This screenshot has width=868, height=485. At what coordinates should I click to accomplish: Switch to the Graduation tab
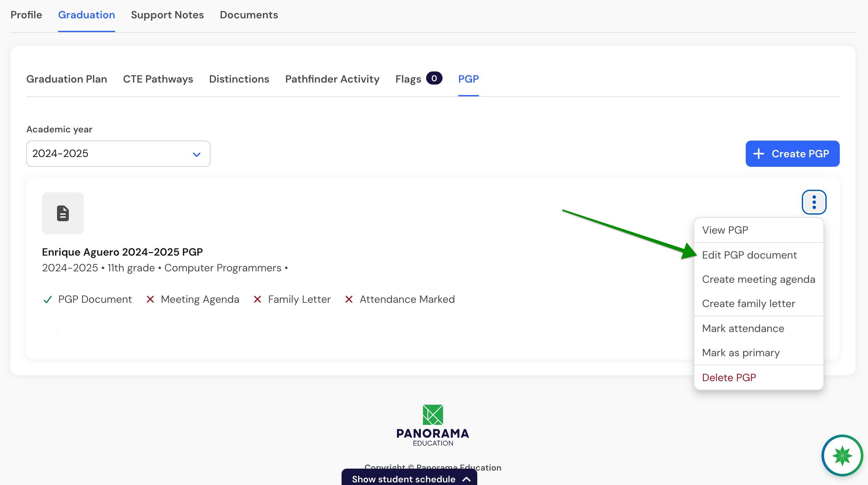click(x=87, y=15)
